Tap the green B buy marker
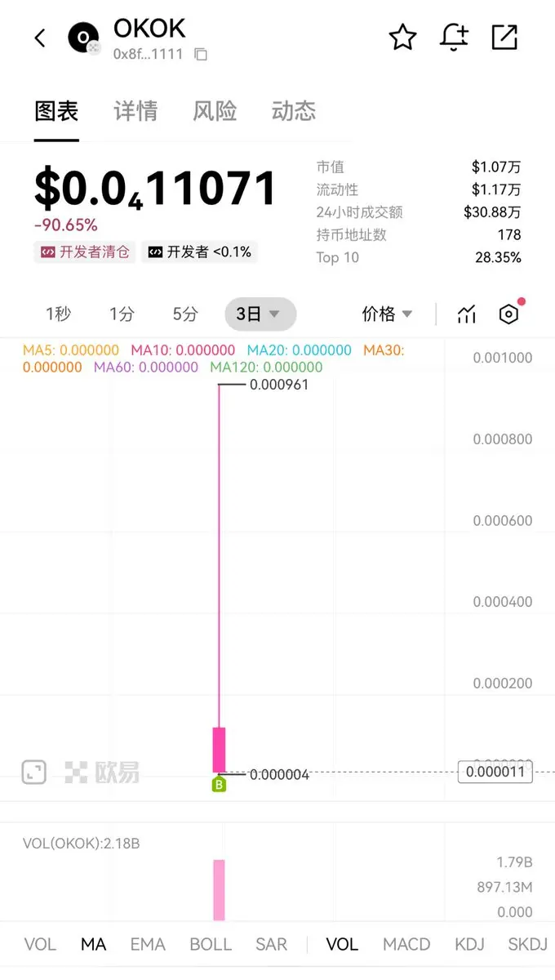The image size is (555, 980). coord(219,785)
